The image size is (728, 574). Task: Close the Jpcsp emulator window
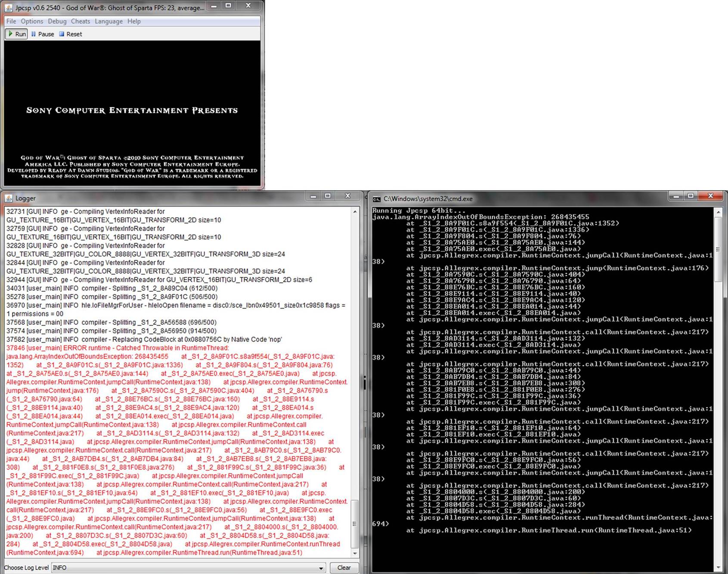click(248, 6)
